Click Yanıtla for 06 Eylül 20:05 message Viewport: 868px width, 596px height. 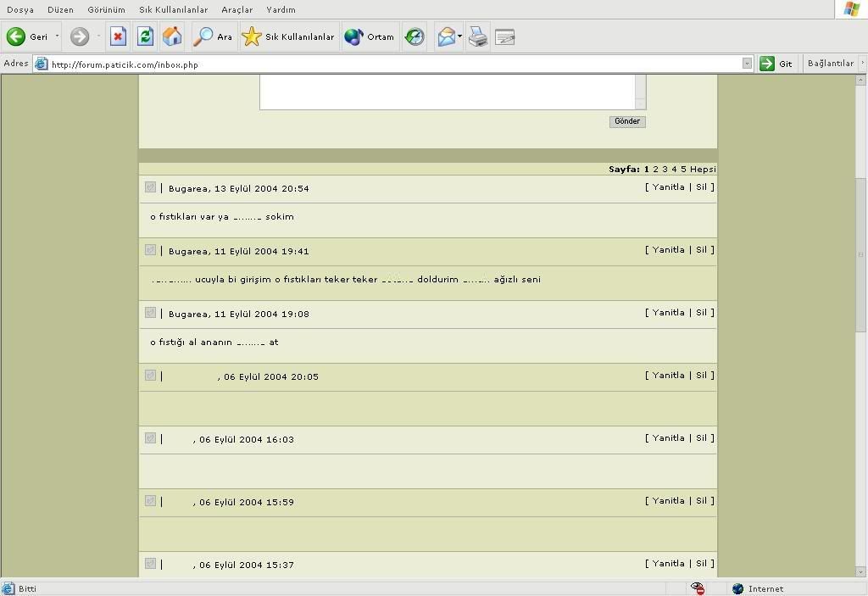click(668, 375)
